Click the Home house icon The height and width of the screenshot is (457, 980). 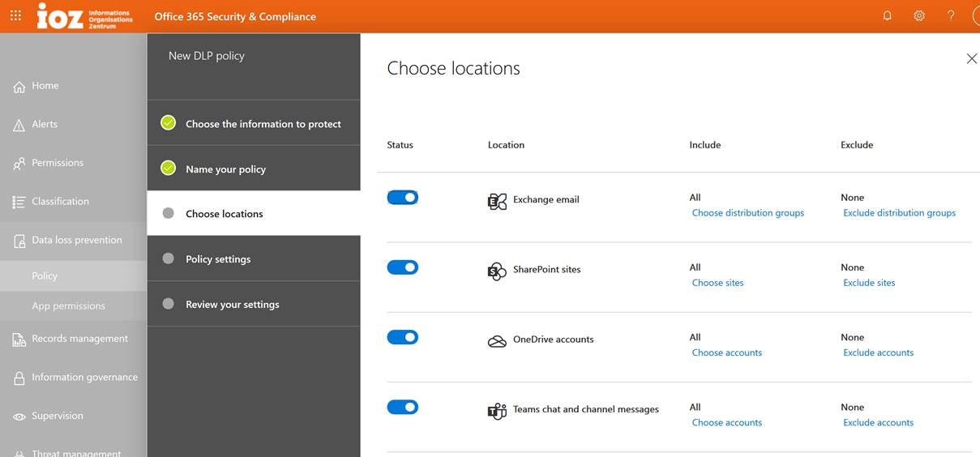19,87
